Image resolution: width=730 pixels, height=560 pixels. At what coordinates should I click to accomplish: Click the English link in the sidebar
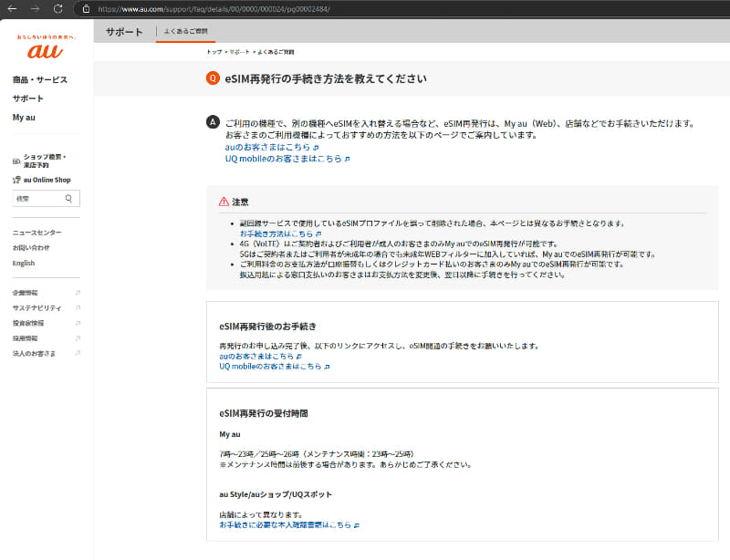click(x=24, y=264)
